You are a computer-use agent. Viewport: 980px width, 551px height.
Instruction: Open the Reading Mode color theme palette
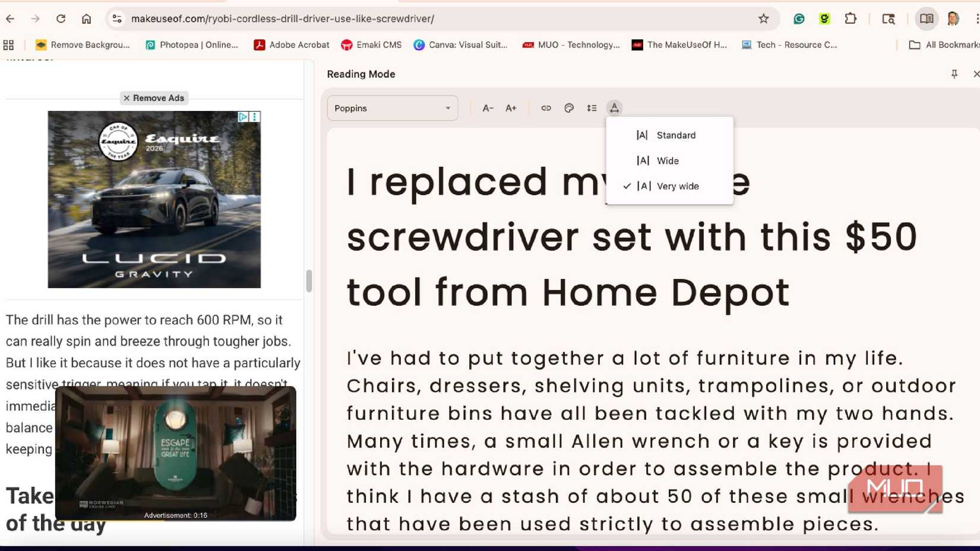coord(569,108)
